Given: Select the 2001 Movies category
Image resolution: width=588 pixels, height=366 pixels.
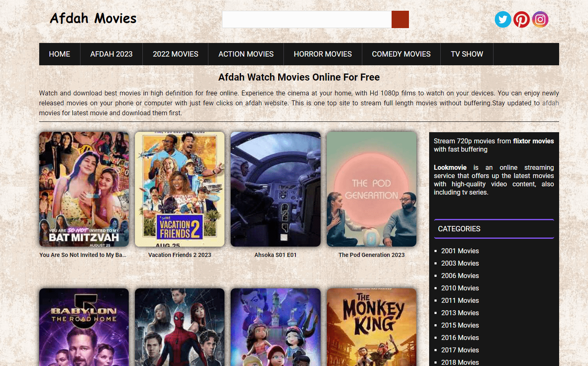Looking at the screenshot, I should click(460, 251).
